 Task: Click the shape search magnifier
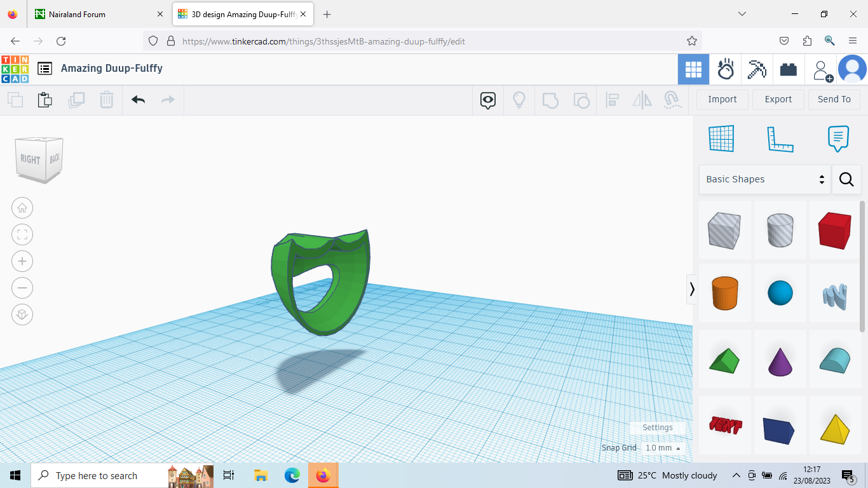846,179
